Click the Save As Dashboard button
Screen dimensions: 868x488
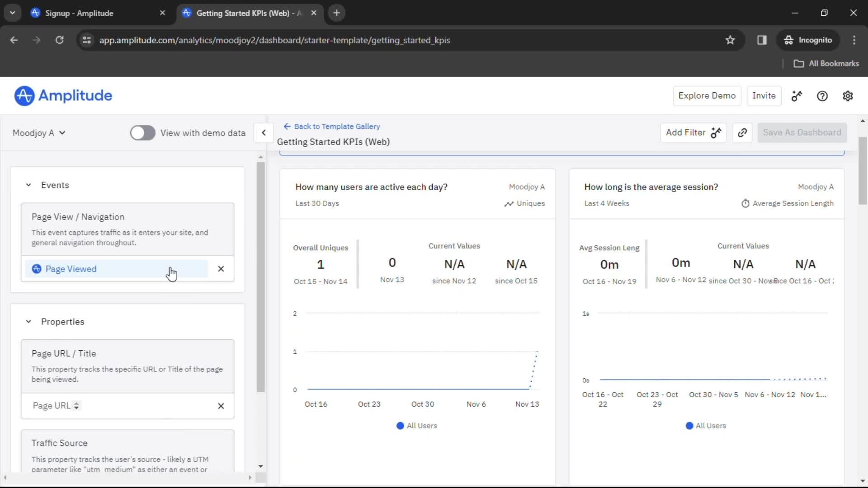(x=802, y=132)
